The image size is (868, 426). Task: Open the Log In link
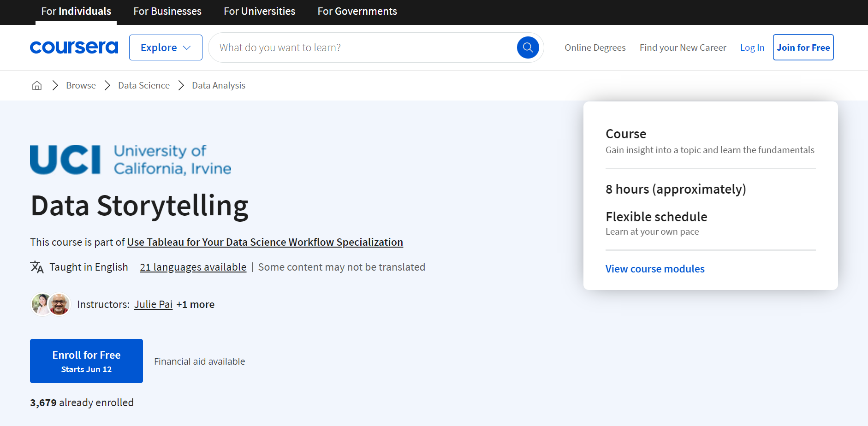pyautogui.click(x=752, y=47)
